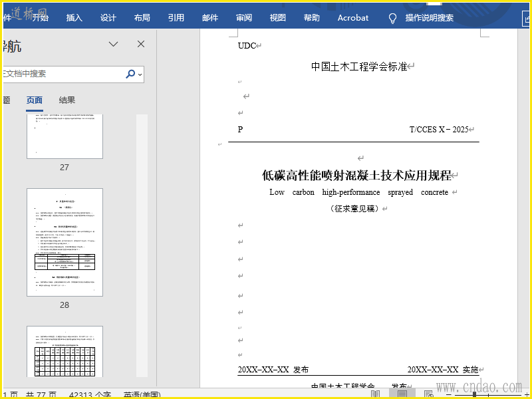The height and width of the screenshot is (399, 532).
Task: Select page 27 thumbnail
Action: tap(65, 136)
